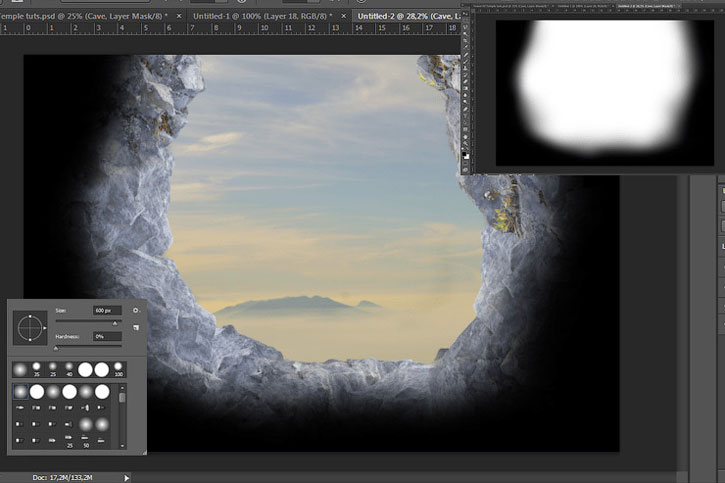Viewport: 725px width, 483px height.
Task: Select the recent soft brush labeled 40
Action: click(x=69, y=369)
